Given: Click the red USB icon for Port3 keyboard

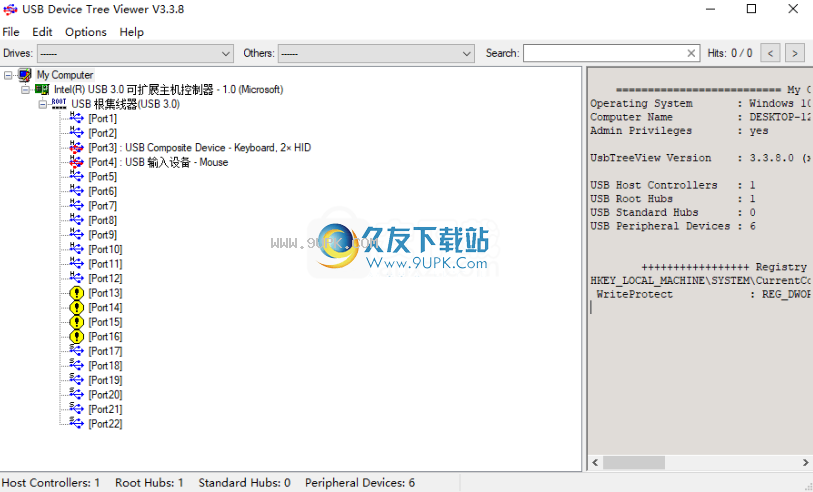Looking at the screenshot, I should 76,147.
